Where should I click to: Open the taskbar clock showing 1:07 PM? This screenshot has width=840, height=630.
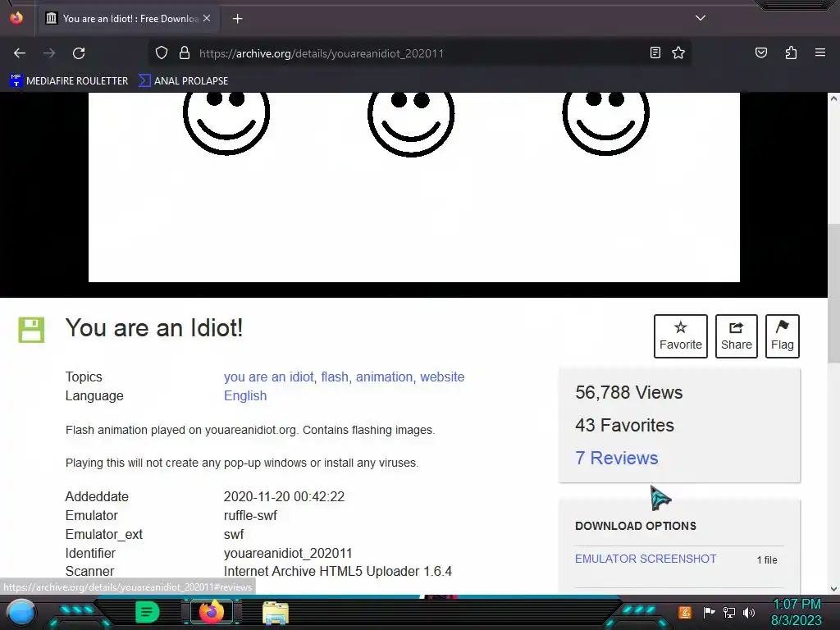pyautogui.click(x=797, y=612)
